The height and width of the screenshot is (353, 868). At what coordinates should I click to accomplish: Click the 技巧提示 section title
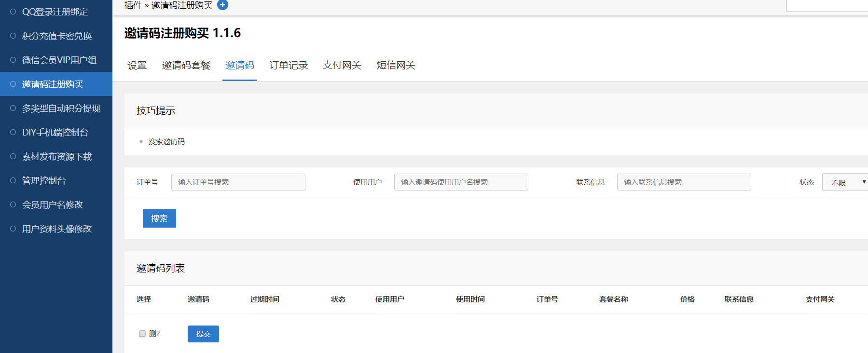(156, 110)
